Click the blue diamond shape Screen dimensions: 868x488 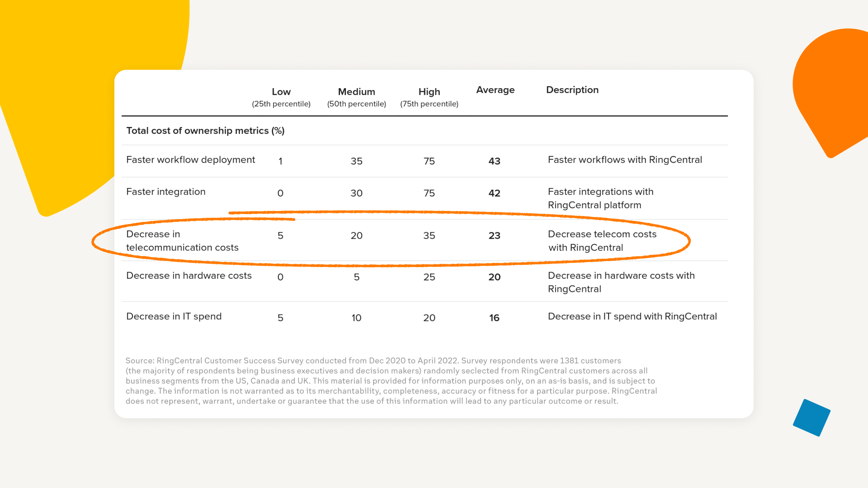pos(811,418)
